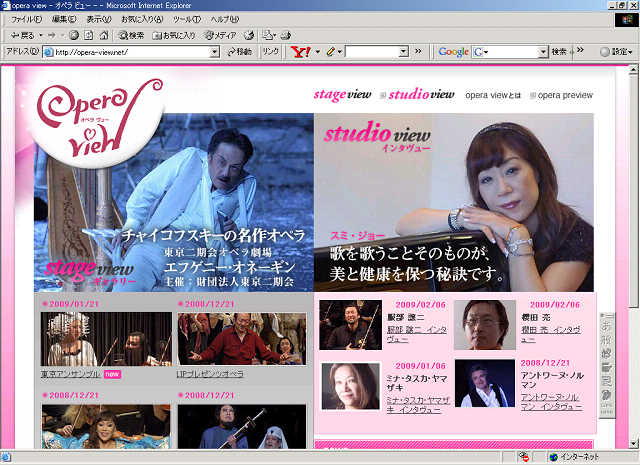This screenshot has height=465, width=640.
Task: Open the Google toolbar 設定 menu
Action: coord(616,52)
